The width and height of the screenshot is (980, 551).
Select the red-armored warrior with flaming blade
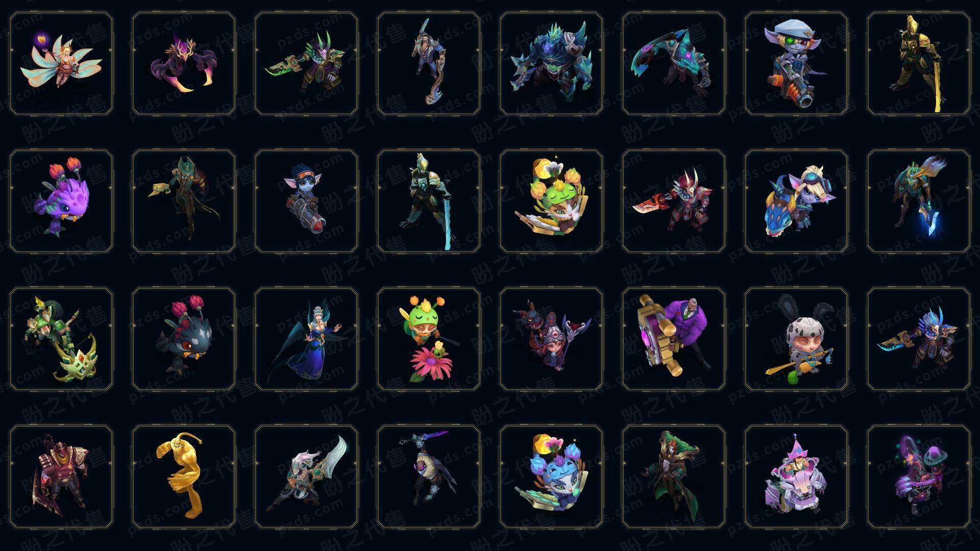pyautogui.click(x=674, y=201)
